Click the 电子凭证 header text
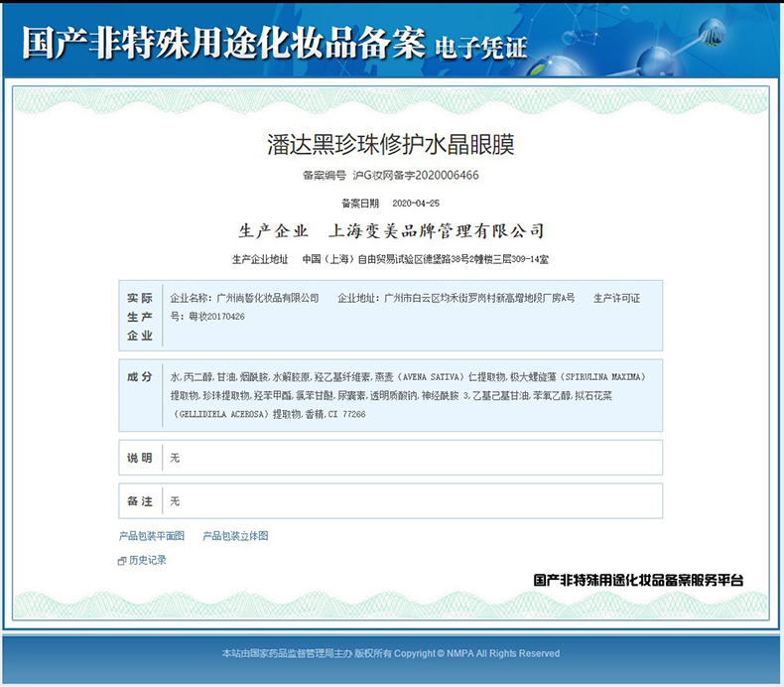Viewport: 784px width, 687px height. point(481,47)
